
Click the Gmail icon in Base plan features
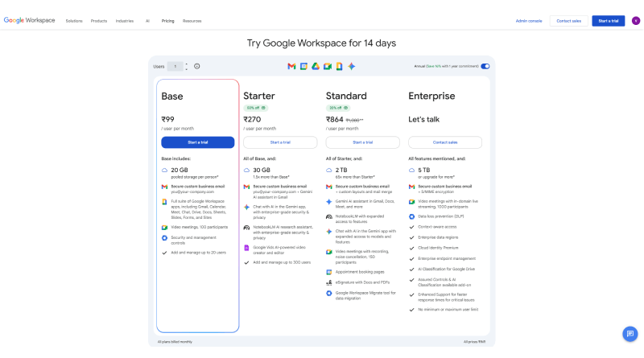165,187
